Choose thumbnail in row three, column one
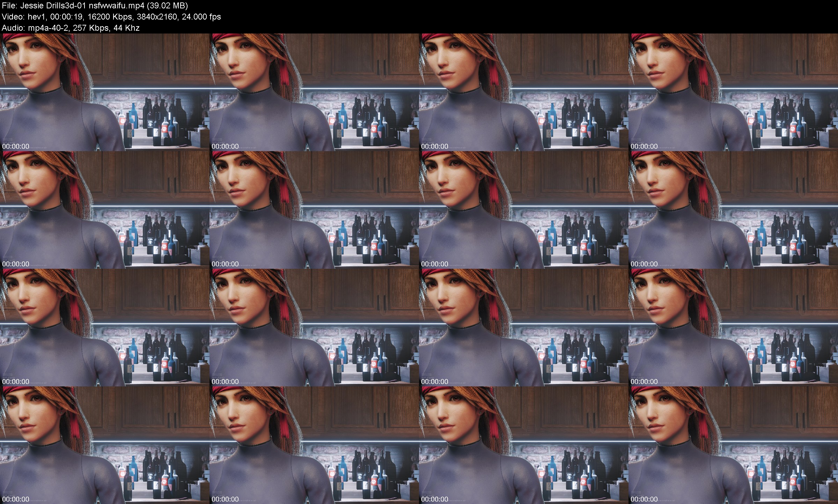This screenshot has width=838, height=504. [x=105, y=327]
